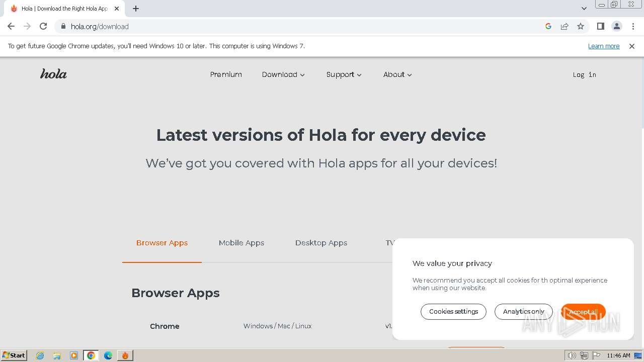Close the Hola download tab
Image resolution: width=644 pixels, height=362 pixels.
point(117,9)
